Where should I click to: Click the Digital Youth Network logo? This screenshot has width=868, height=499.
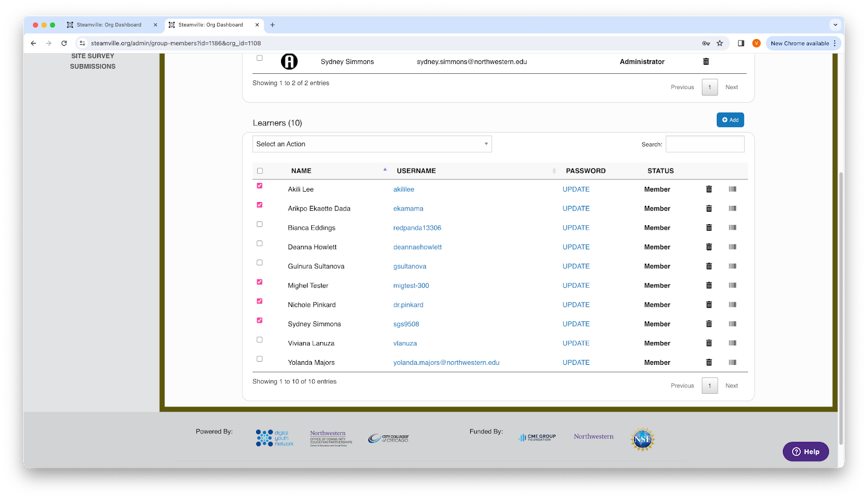pos(275,438)
